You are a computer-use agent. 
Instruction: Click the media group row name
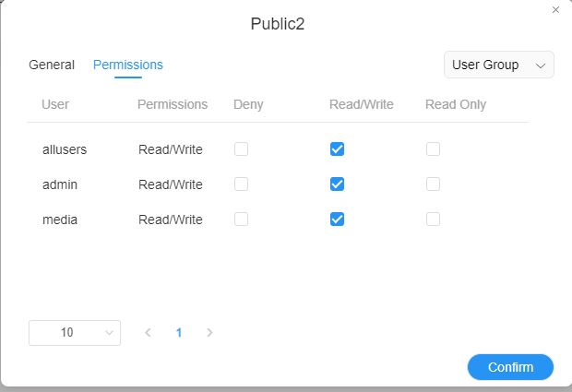coord(59,220)
